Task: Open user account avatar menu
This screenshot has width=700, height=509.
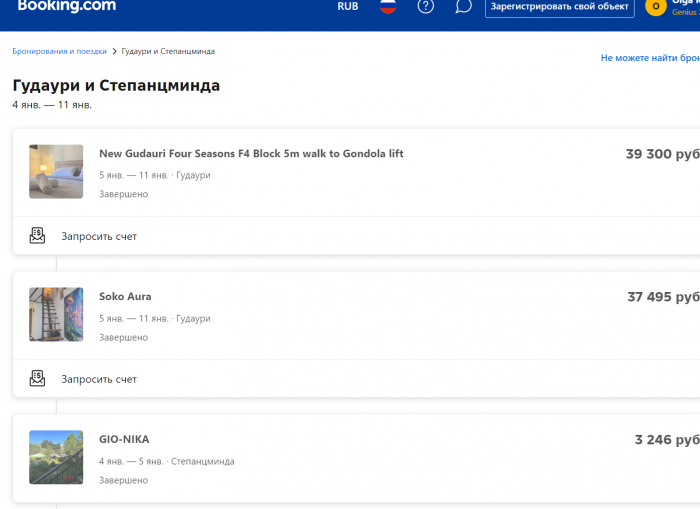Action: pyautogui.click(x=656, y=7)
